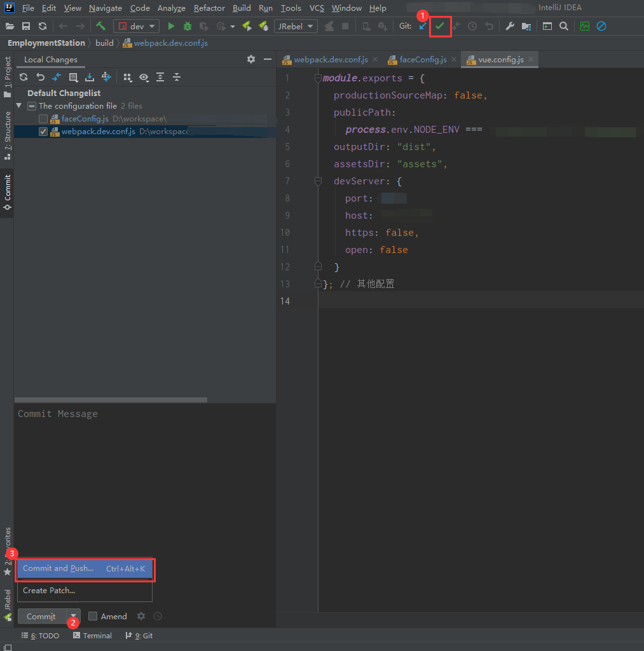
Task: Open the JRebel dropdown
Action: pos(296,26)
